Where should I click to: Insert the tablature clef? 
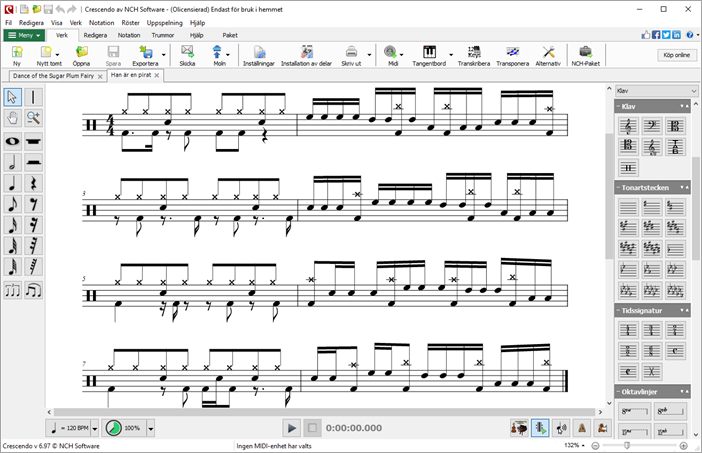click(x=675, y=147)
